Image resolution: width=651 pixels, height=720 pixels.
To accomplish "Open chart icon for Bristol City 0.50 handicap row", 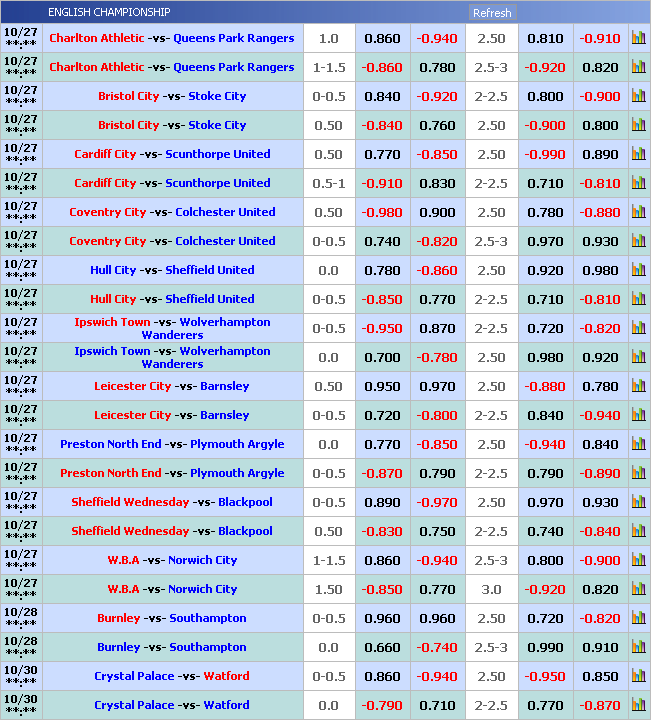I will pos(638,125).
